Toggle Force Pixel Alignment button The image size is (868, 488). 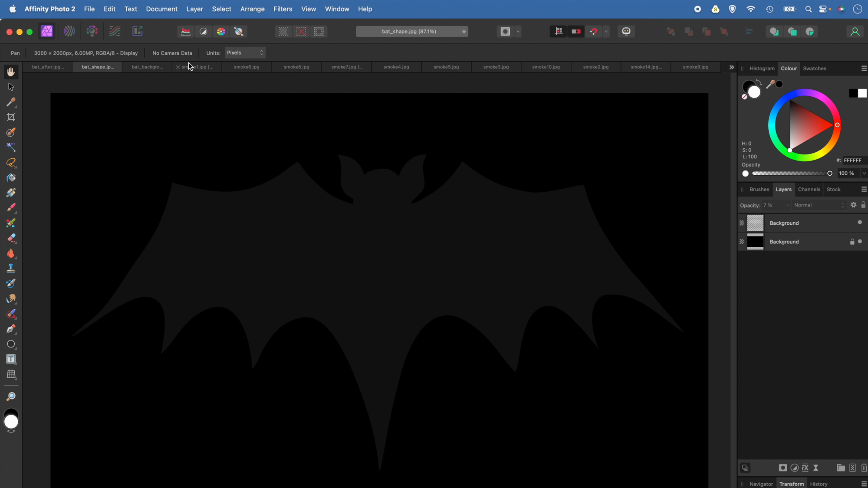point(559,32)
